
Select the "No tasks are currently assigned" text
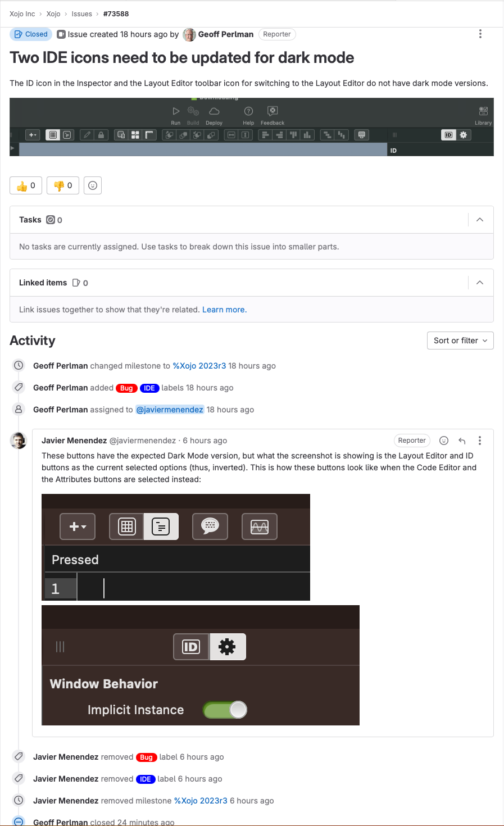coord(179,247)
